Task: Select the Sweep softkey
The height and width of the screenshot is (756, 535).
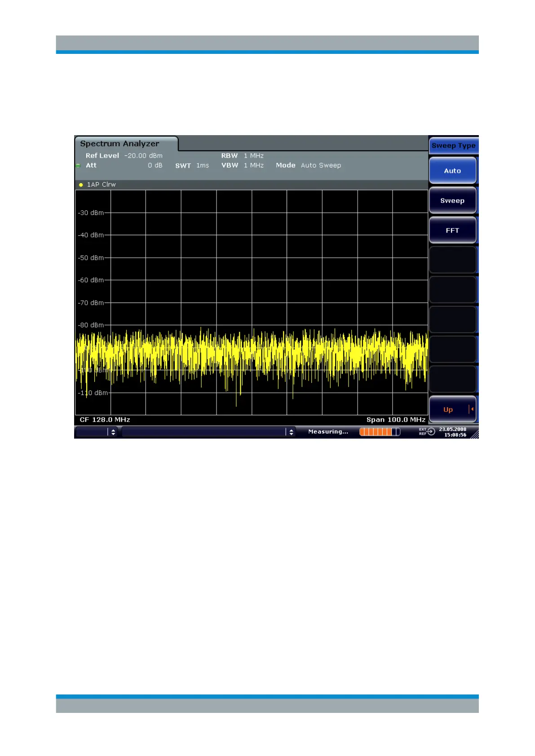Action: tap(452, 201)
